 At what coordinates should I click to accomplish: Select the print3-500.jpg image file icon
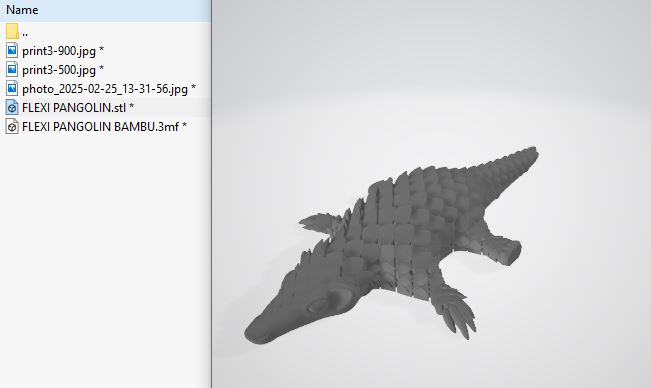tap(12, 70)
